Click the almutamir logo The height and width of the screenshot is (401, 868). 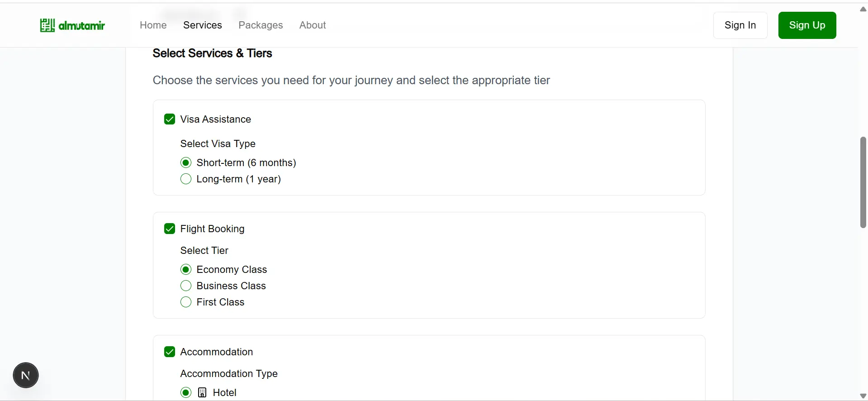[x=72, y=25]
